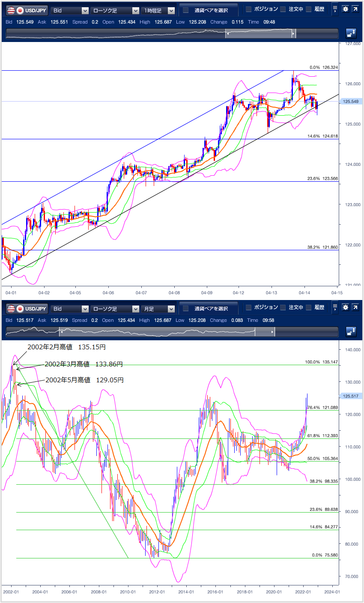Open settings gear in bottom monthly chart
This screenshot has width=364, height=603.
[346, 308]
